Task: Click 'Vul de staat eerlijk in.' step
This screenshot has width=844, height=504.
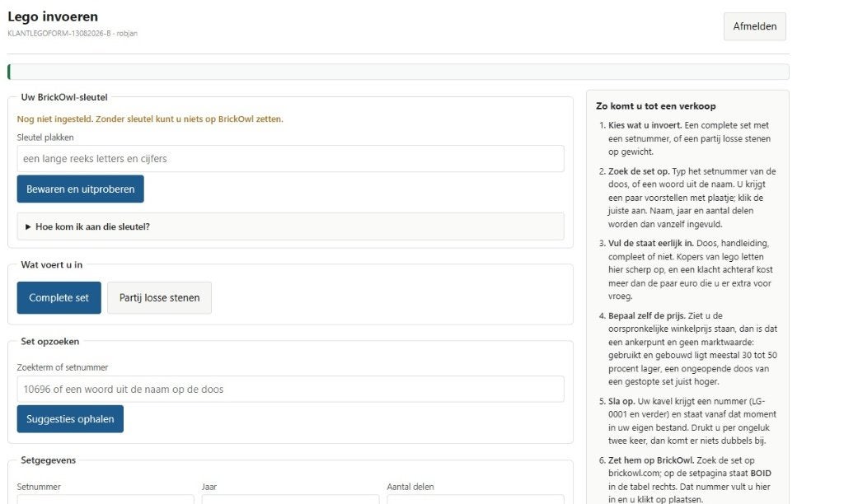Action: pyautogui.click(x=651, y=243)
